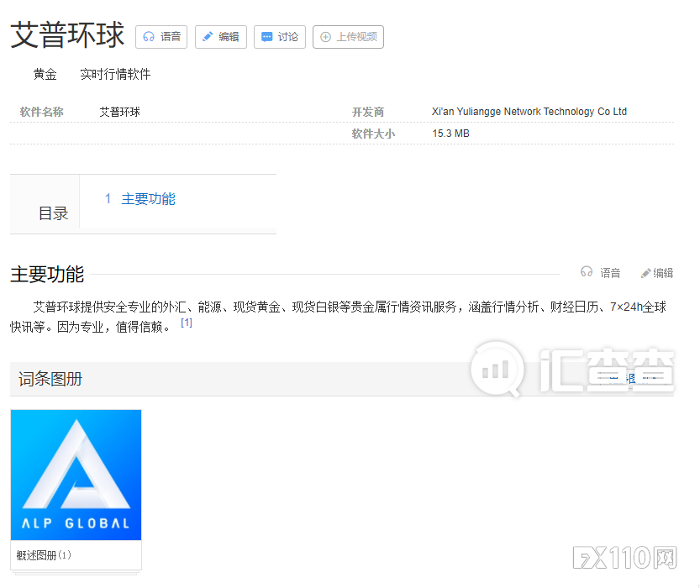
Task: Click the pencil edit icon beside the section heading
Action: tap(645, 271)
